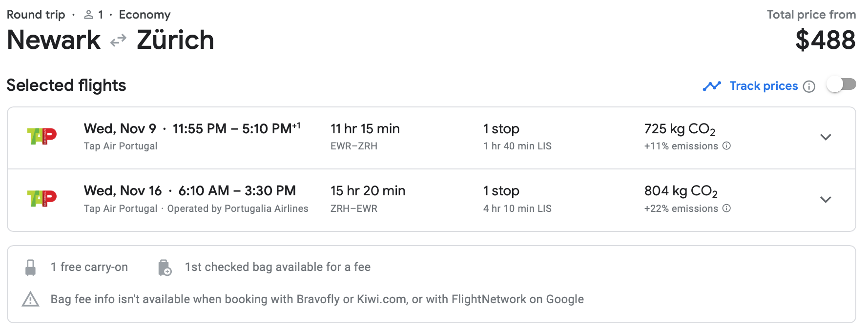Click the checked bag fee icon

(165, 268)
